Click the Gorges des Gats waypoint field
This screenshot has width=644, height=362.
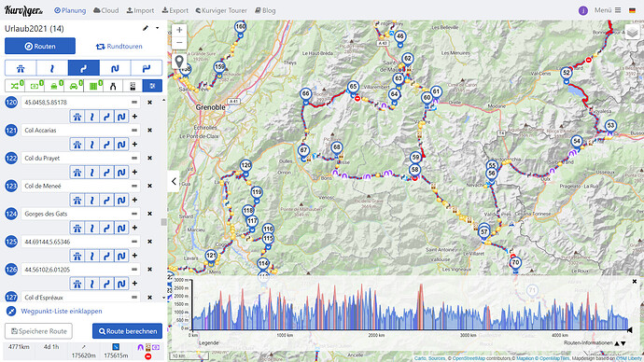click(80, 214)
